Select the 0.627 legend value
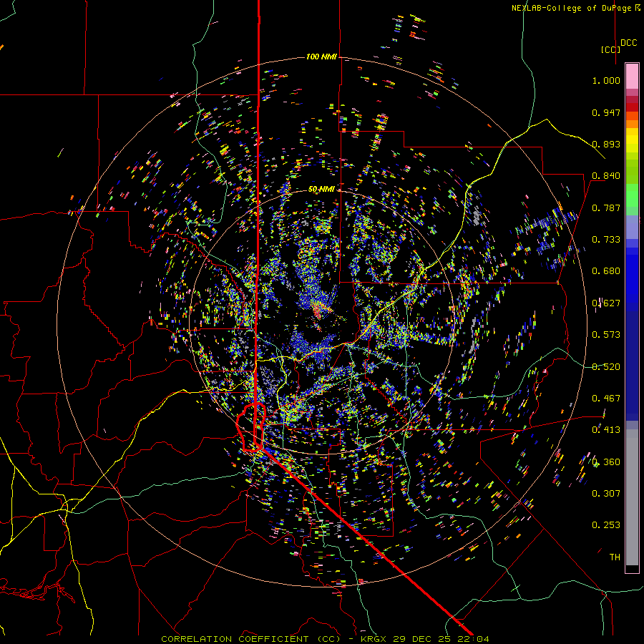Viewport: 644px width, 644px height. (606, 303)
